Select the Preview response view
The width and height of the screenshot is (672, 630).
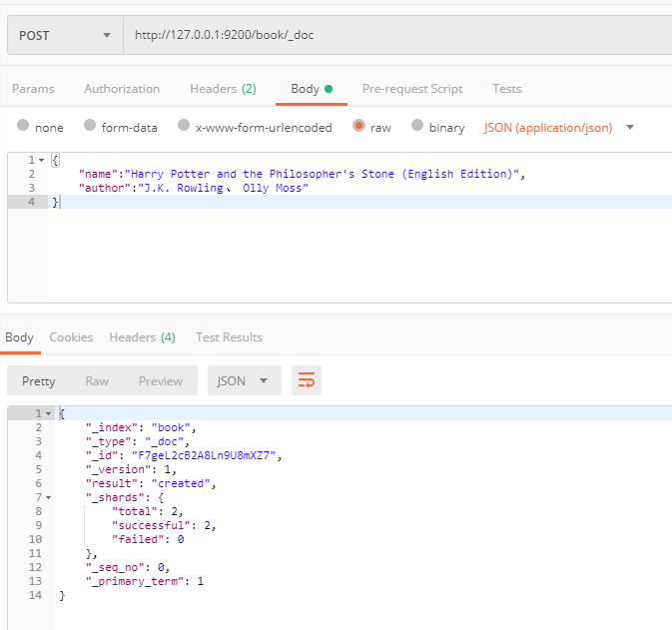pos(161,381)
